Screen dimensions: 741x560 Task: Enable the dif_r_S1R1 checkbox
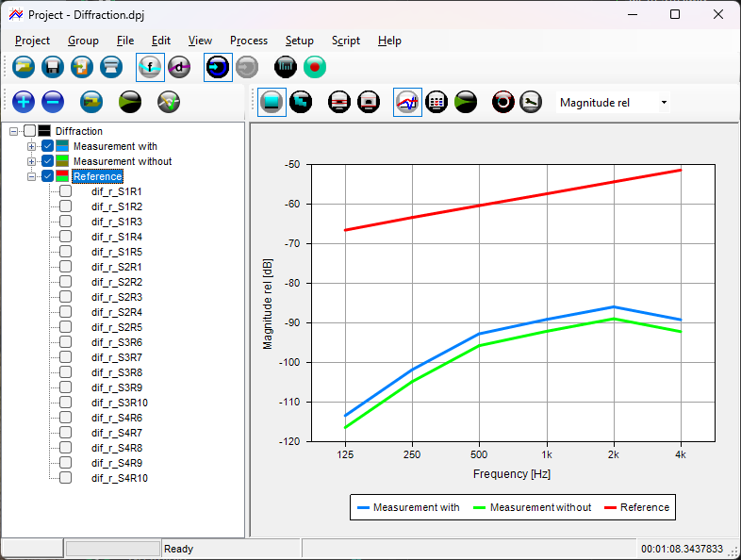click(x=65, y=191)
